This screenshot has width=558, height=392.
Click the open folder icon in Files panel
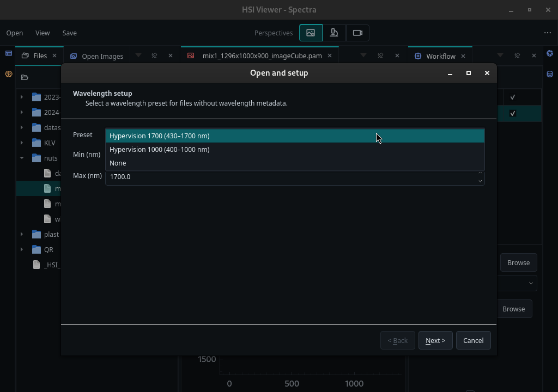(25, 77)
